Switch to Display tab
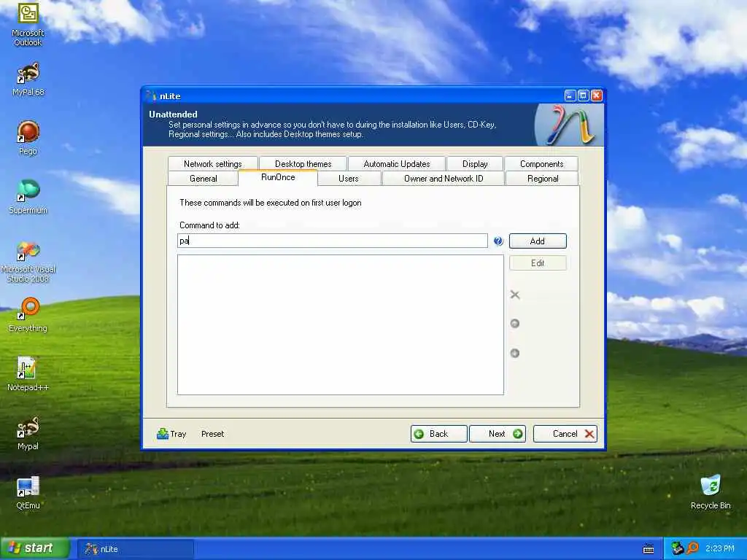 click(x=475, y=164)
